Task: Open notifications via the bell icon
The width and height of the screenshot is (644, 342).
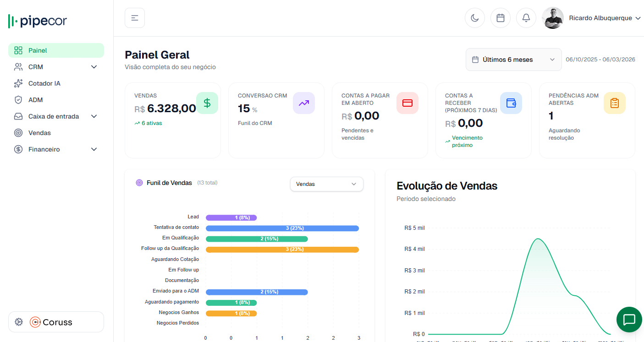Action: click(x=526, y=17)
